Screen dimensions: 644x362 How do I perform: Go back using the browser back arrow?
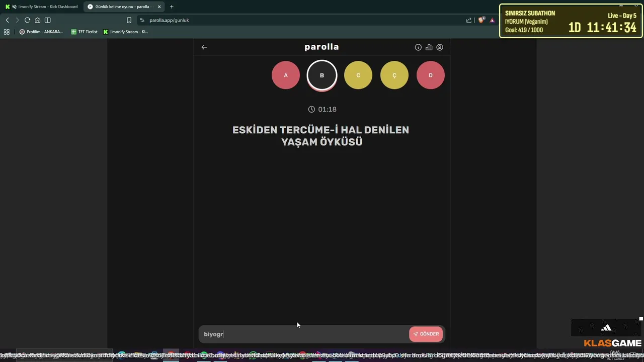click(7, 20)
